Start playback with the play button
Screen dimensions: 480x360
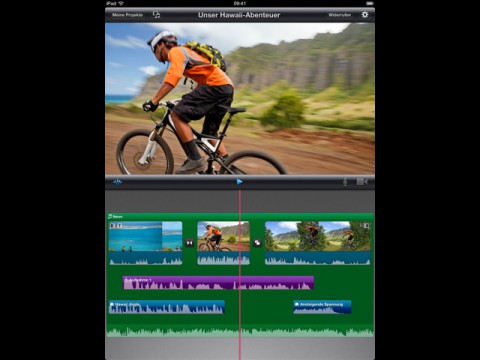(240, 182)
